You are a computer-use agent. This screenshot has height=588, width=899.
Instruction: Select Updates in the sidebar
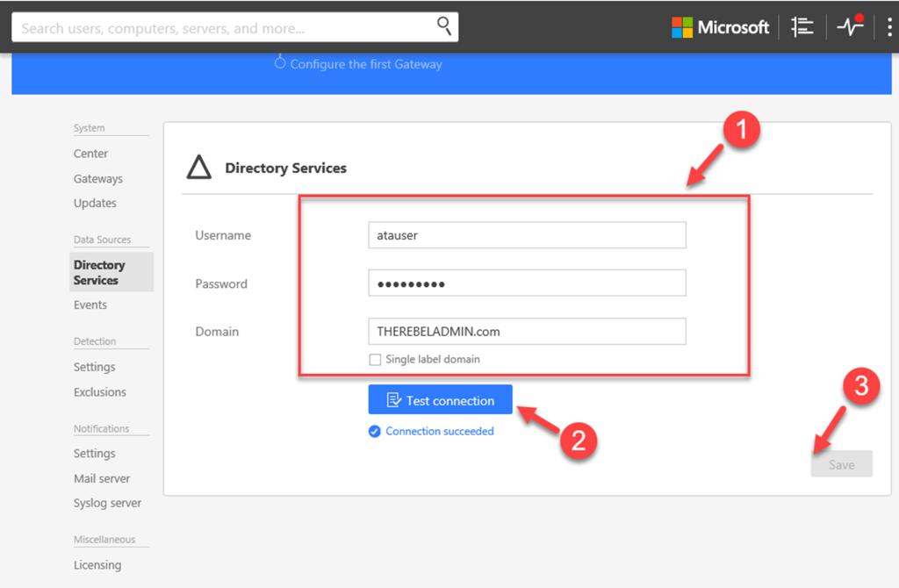coord(95,203)
